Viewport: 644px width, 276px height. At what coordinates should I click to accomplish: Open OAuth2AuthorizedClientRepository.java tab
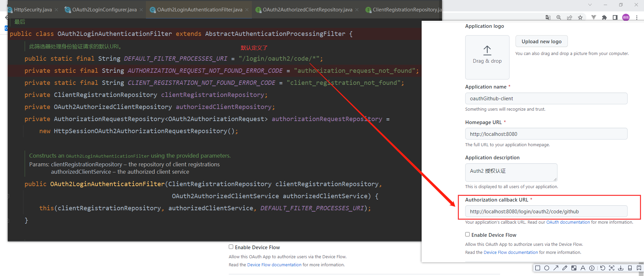[x=308, y=10]
